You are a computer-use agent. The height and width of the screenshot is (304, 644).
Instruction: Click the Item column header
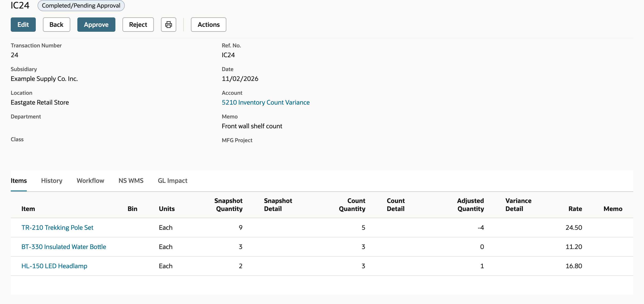pyautogui.click(x=28, y=209)
